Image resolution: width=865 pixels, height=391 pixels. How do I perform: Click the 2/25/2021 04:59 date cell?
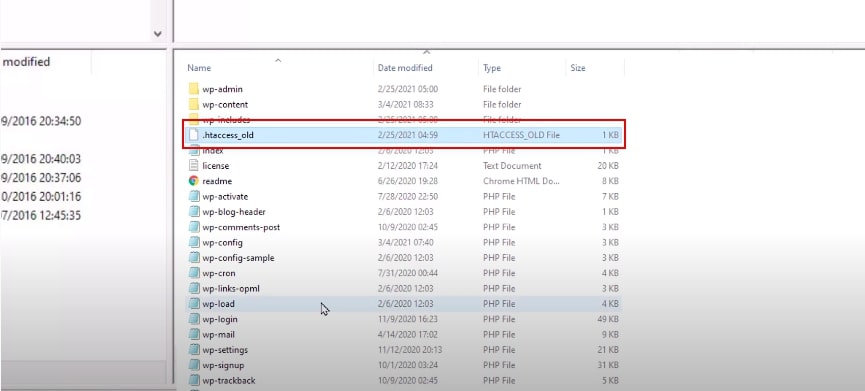coord(408,135)
